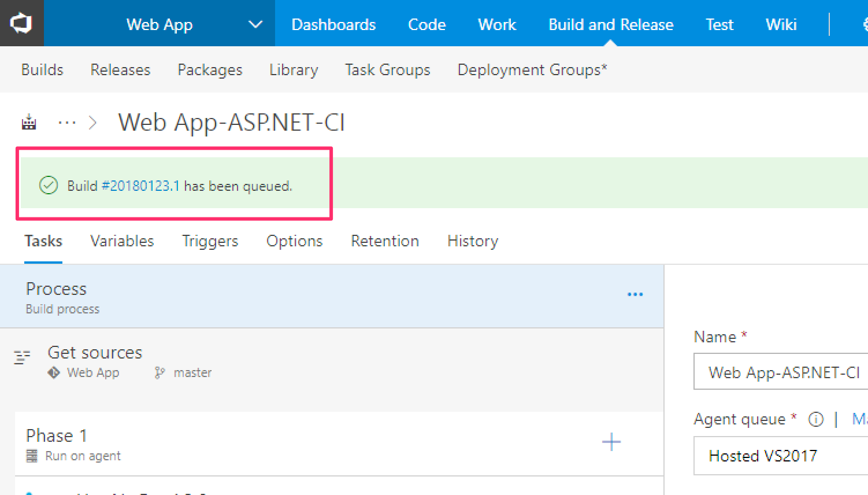This screenshot has height=495, width=868.
Task: Click the breadcrumb chevron separator
Action: [92, 123]
